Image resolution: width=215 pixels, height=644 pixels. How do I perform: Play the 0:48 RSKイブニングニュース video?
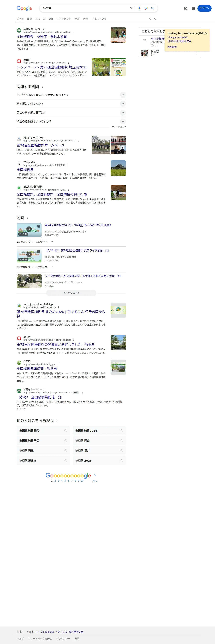click(x=29, y=281)
